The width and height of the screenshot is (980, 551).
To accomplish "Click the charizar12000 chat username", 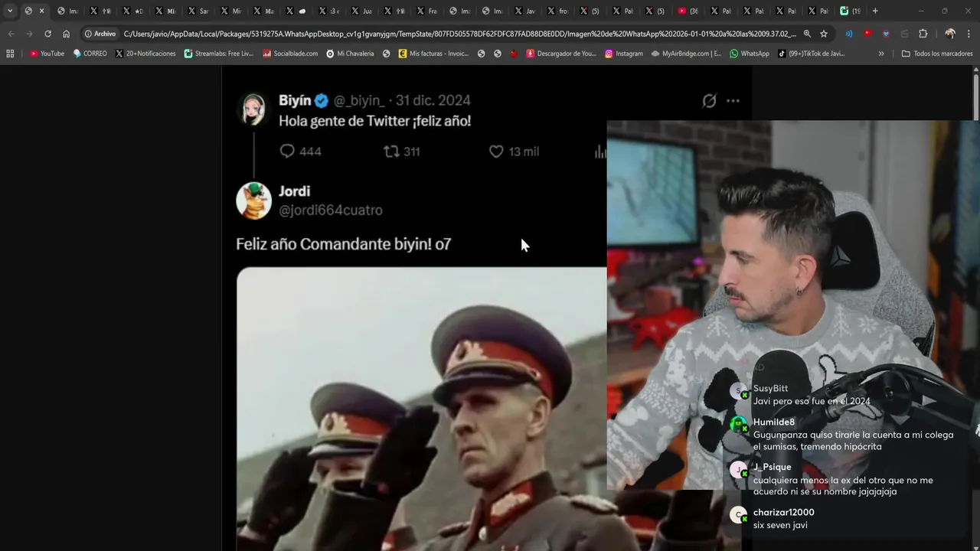I will coord(784,513).
